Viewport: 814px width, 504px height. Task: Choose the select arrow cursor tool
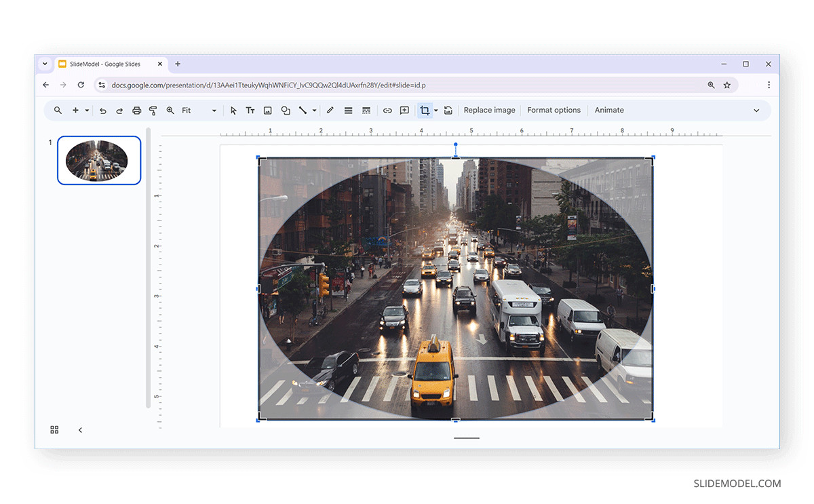[233, 111]
